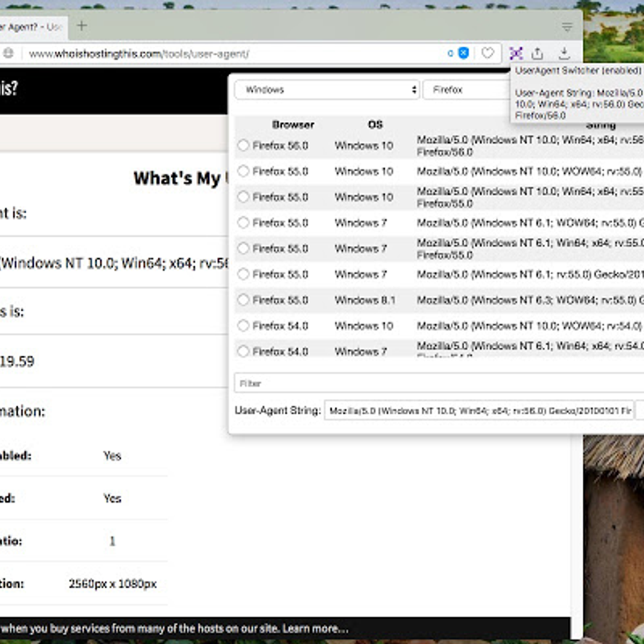Viewport: 644px width, 644px height.
Task: Click the globe site-info icon in the address bar
Action: click(x=8, y=53)
